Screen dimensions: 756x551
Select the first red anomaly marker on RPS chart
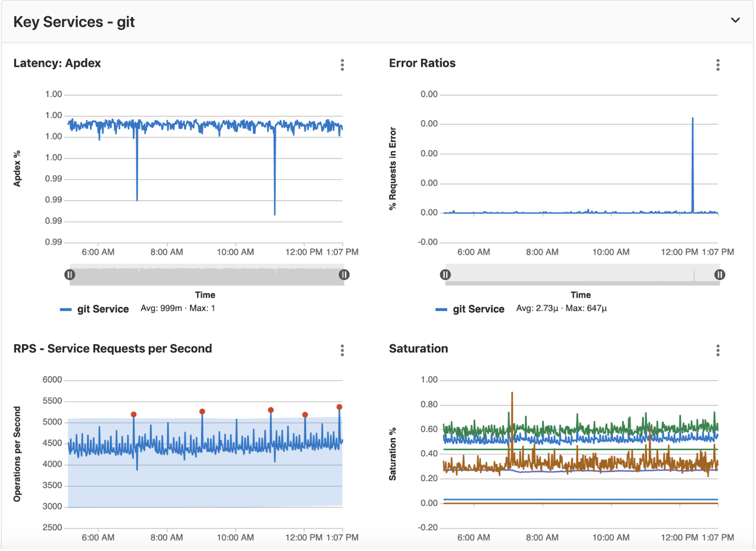click(x=134, y=413)
